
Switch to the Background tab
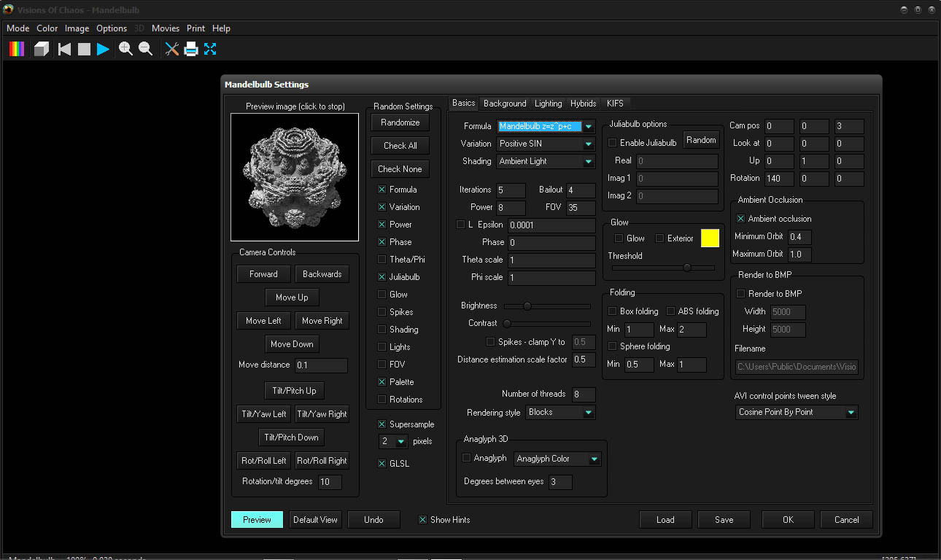505,104
